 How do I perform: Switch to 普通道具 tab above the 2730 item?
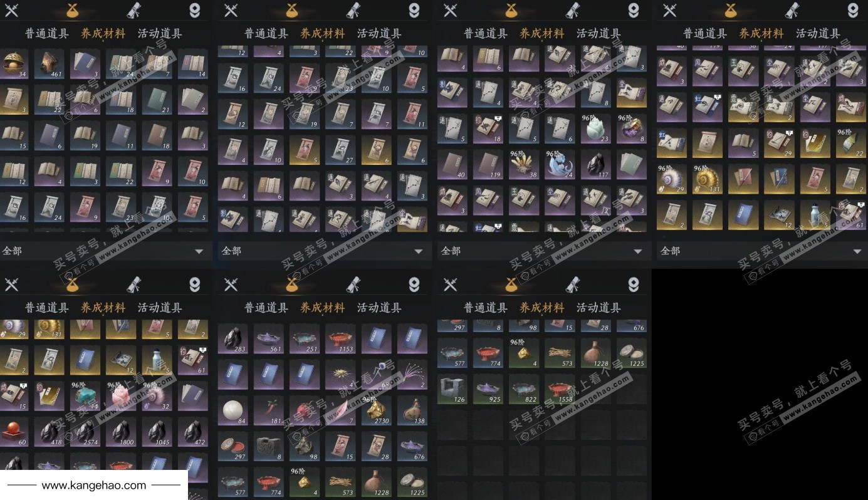266,308
